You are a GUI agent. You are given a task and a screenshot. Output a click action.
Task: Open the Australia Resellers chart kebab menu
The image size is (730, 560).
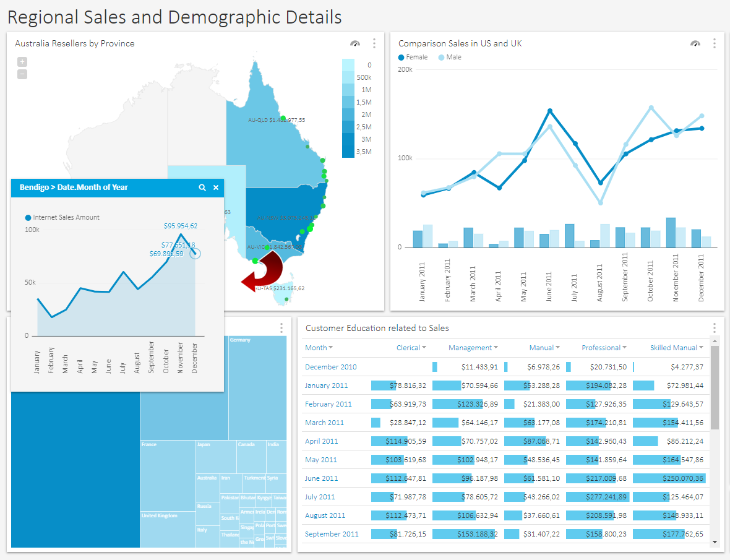374,43
